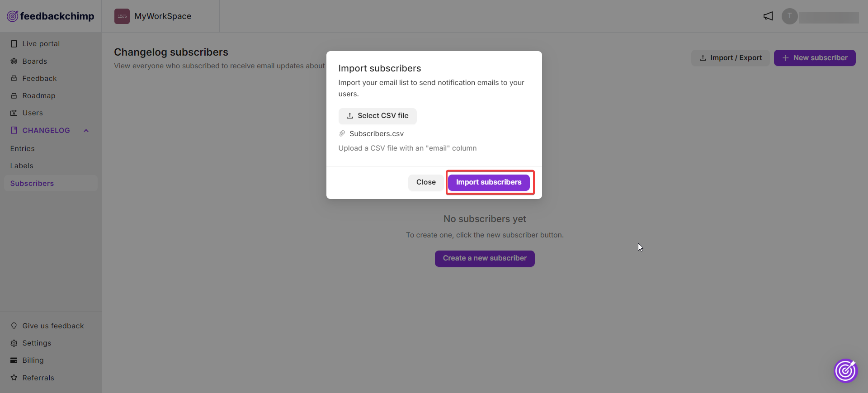Image resolution: width=868 pixels, height=393 pixels.
Task: Click Create a new subscriber button
Action: coord(485,258)
